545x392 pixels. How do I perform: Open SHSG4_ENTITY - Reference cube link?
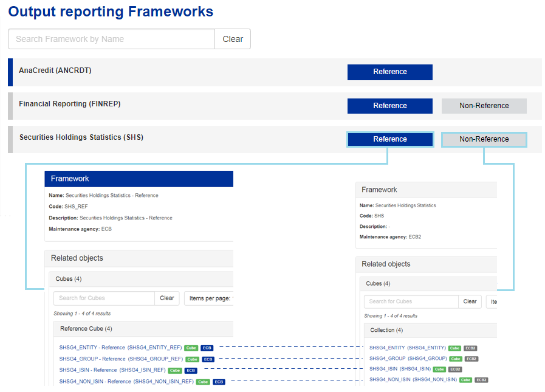[120, 348]
